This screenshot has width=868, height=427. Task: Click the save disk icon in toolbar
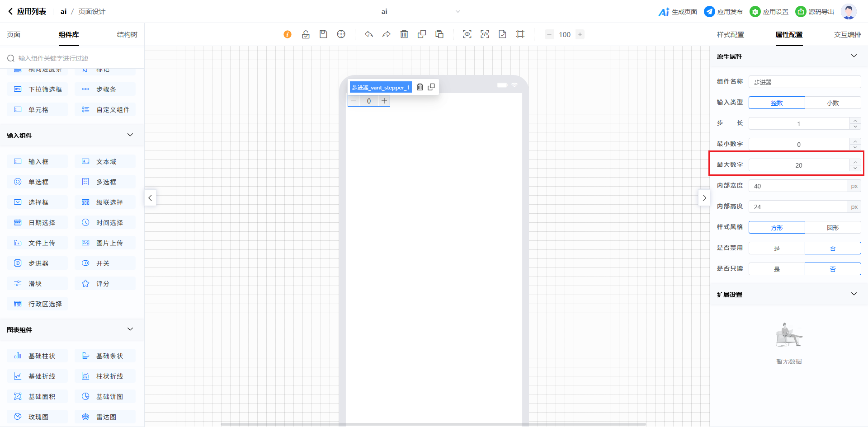(323, 34)
